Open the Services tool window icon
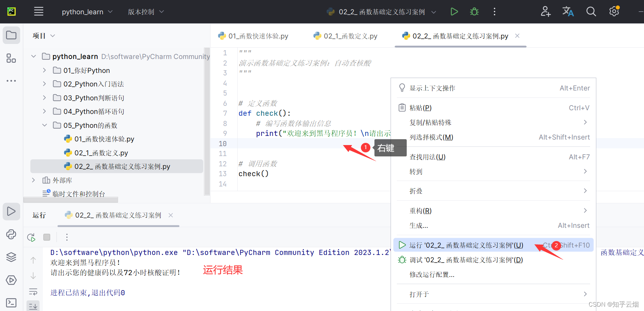 pos(11,280)
